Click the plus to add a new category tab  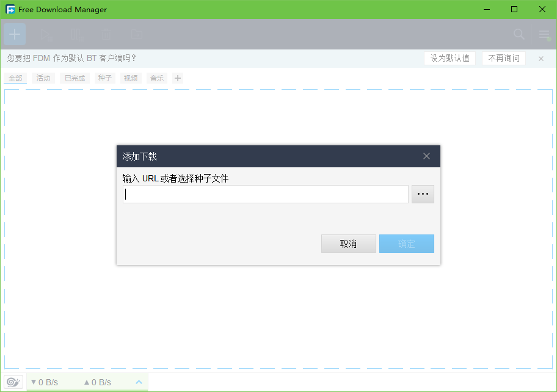(x=176, y=78)
